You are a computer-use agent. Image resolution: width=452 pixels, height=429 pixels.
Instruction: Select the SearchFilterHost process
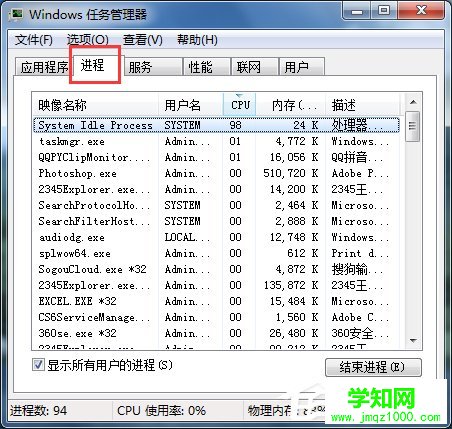(216, 221)
